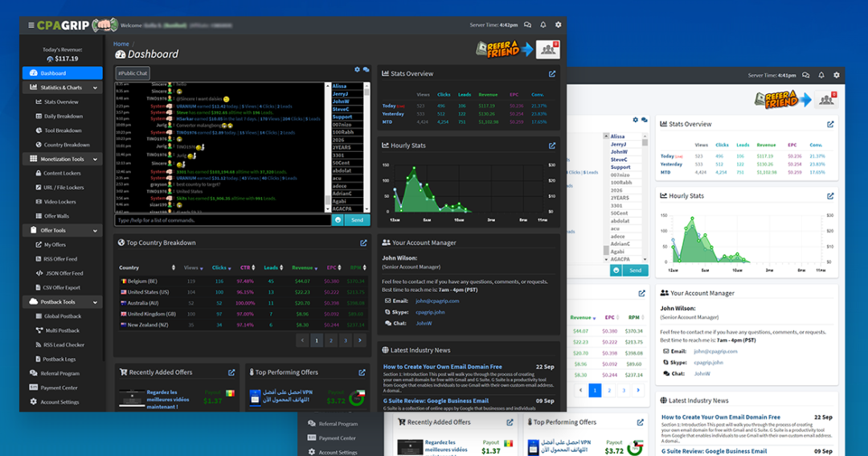This screenshot has height=456, width=868.
Task: Open emoji picker button left of Send
Action: tap(338, 220)
